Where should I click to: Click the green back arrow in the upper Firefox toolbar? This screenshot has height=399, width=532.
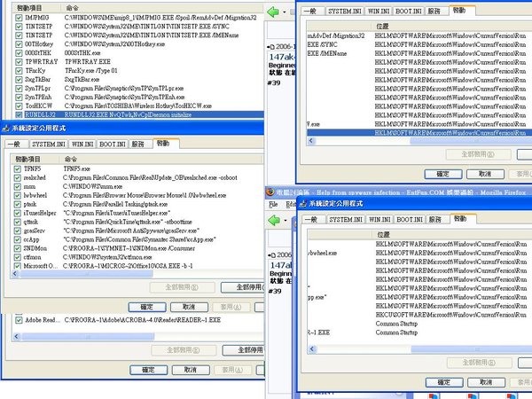click(x=273, y=12)
